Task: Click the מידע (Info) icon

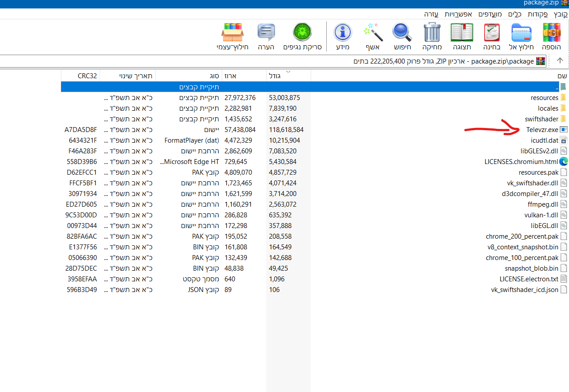Action: pos(342,33)
